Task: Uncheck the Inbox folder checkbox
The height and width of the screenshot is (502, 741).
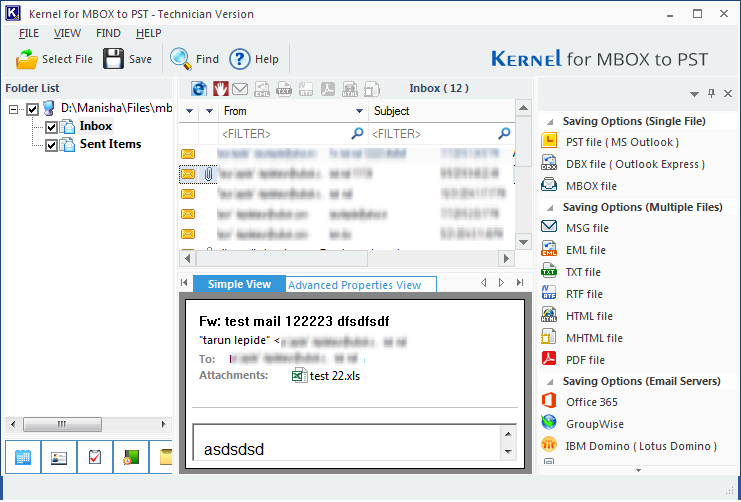Action: 51,127
